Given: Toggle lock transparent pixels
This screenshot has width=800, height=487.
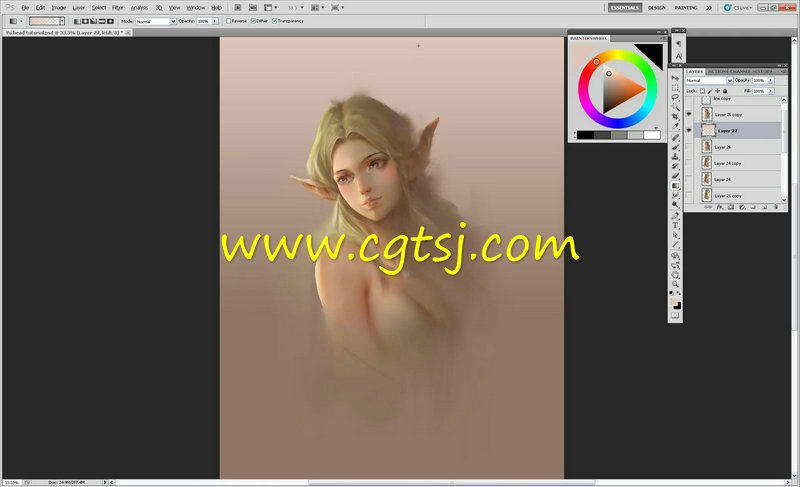Looking at the screenshot, I should [703, 91].
